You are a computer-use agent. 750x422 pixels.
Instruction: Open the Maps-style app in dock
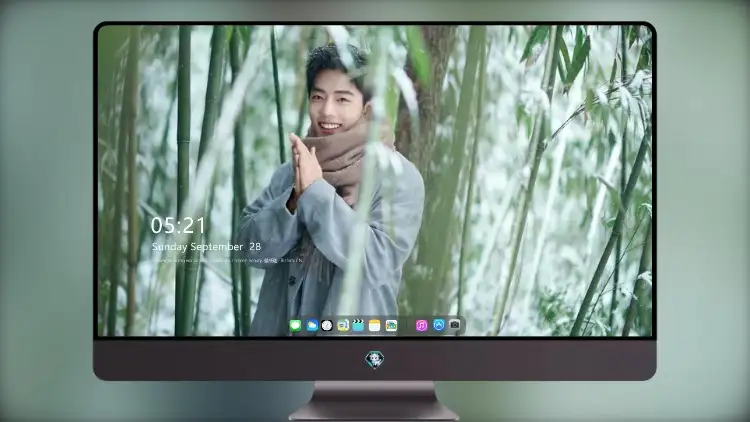(x=391, y=326)
